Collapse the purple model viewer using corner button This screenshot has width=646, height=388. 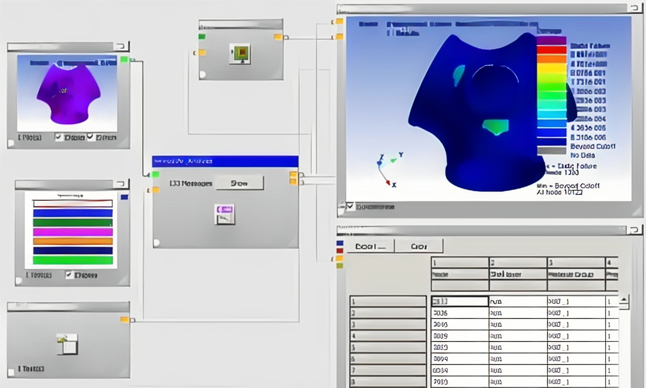[x=121, y=46]
